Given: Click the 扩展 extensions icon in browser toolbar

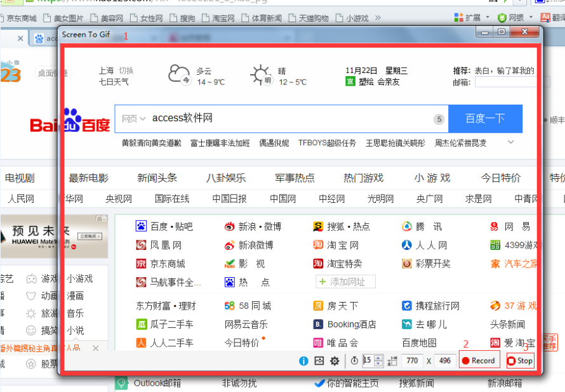Looking at the screenshot, I should 458,17.
